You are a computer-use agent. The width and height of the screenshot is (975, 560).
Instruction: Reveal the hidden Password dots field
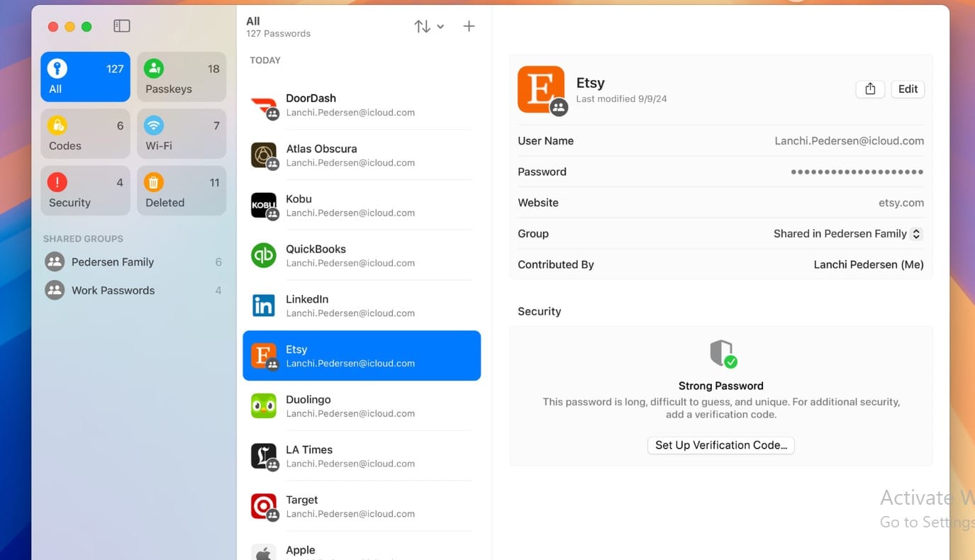pyautogui.click(x=857, y=172)
